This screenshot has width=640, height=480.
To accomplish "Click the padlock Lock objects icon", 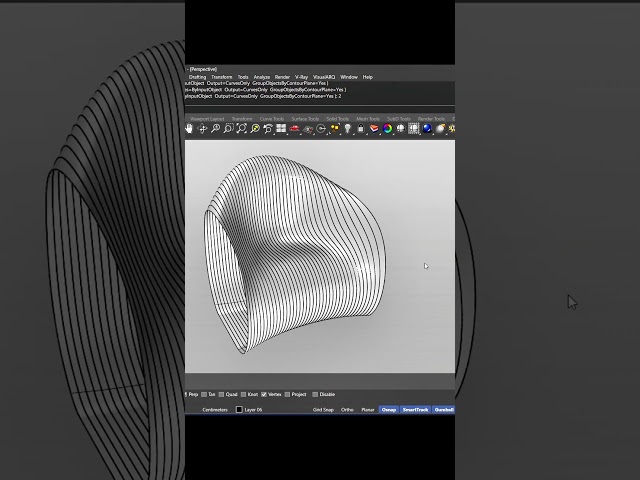I will 361,129.
